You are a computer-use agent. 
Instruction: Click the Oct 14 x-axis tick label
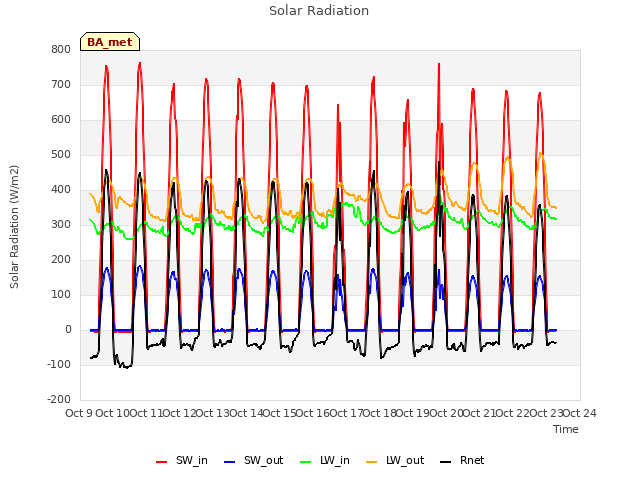tap(246, 413)
